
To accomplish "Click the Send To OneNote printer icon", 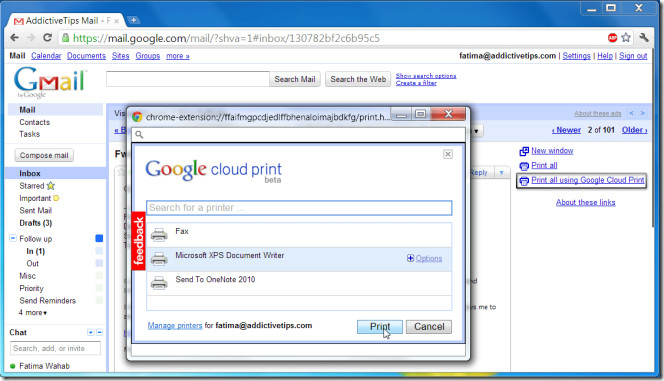I will coord(159,282).
